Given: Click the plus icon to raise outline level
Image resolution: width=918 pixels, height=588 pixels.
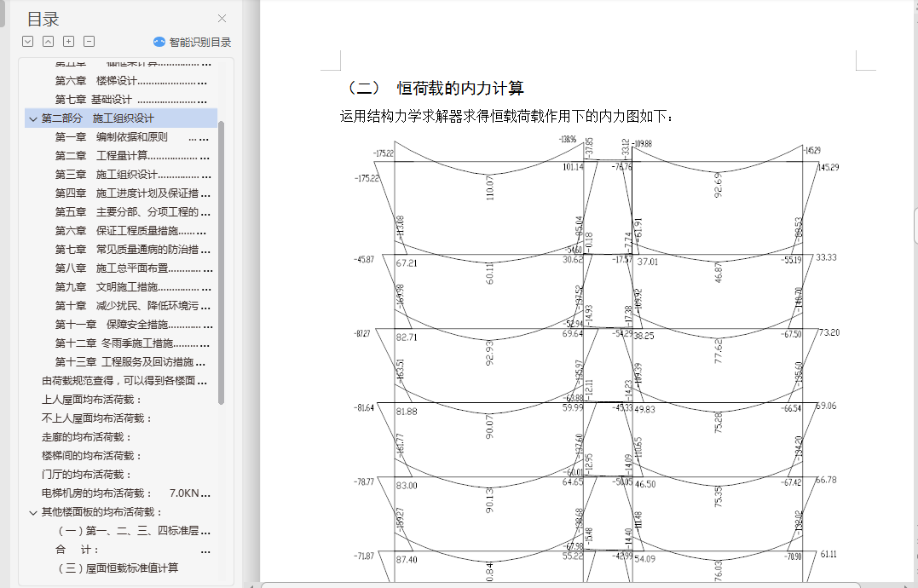Looking at the screenshot, I should [x=68, y=42].
